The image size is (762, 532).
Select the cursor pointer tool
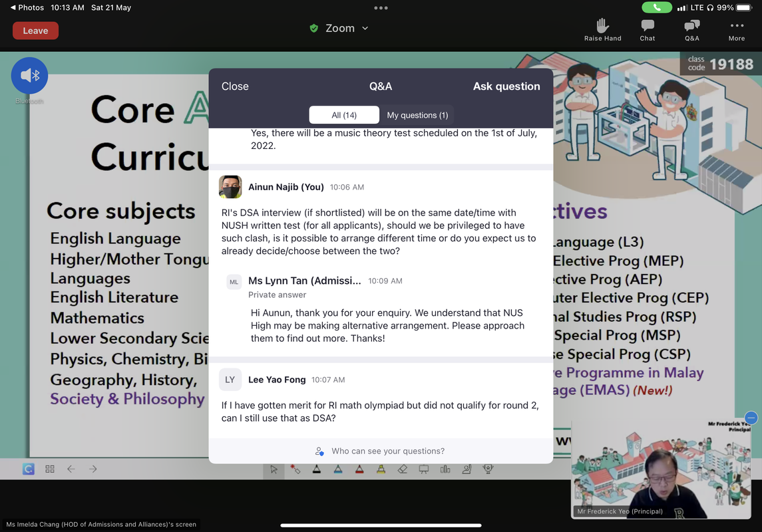point(274,469)
